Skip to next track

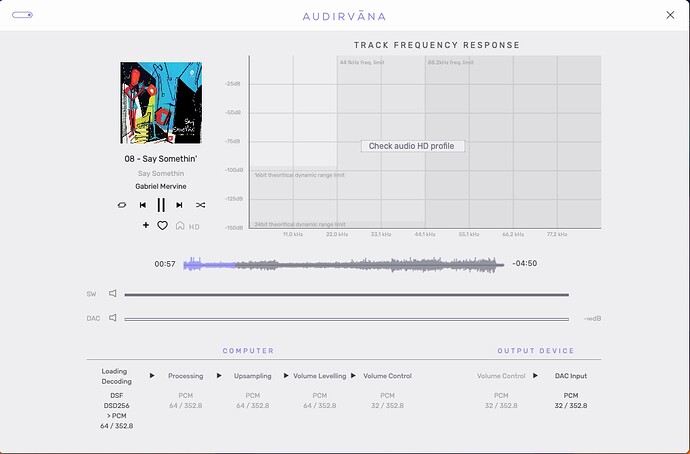click(179, 205)
